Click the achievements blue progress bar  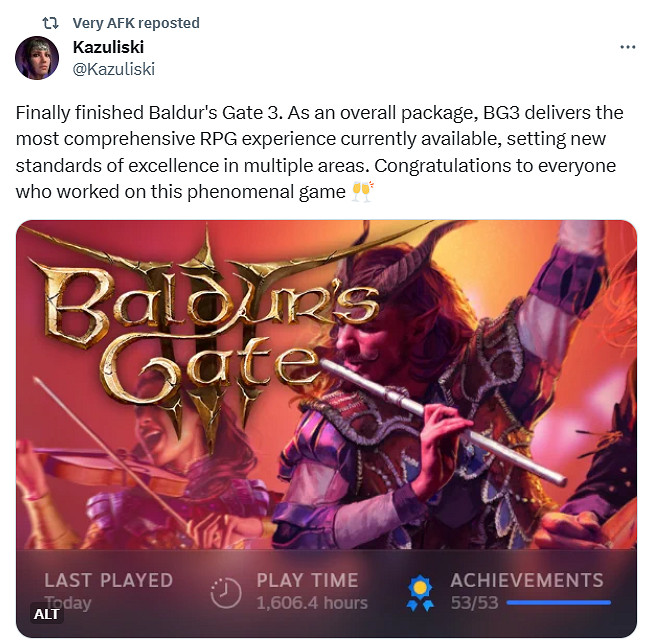tap(559, 602)
